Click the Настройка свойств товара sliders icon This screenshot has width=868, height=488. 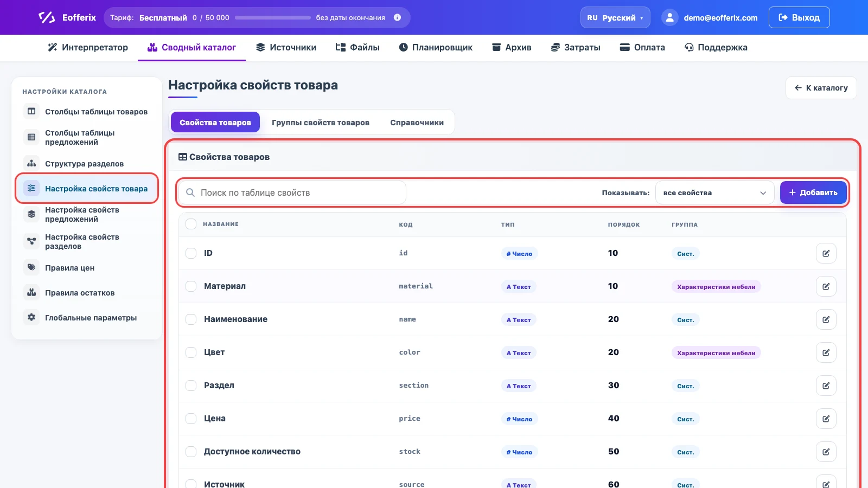(31, 188)
